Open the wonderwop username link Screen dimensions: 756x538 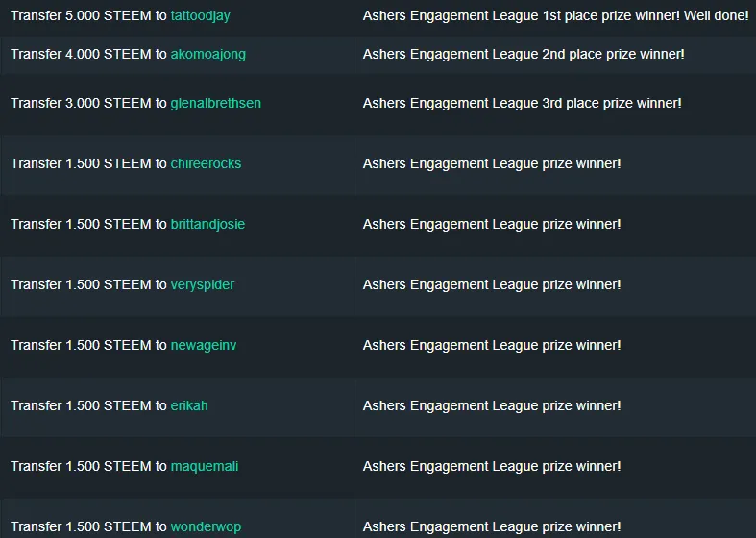coord(206,526)
